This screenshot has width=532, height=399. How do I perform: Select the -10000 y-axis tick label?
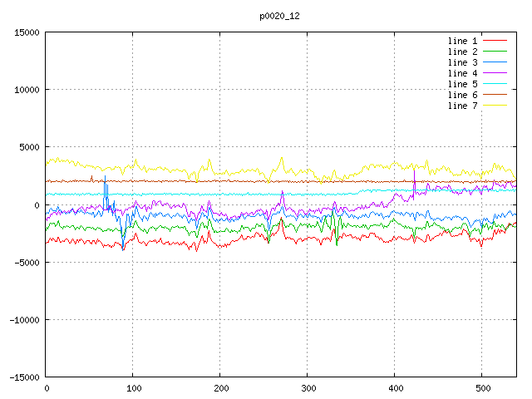(x=23, y=319)
